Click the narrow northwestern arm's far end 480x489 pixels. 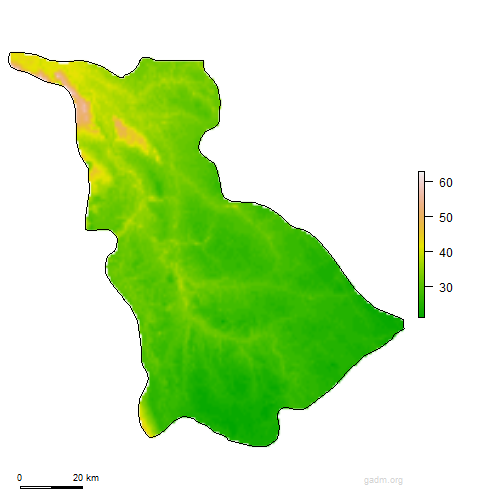(15, 60)
